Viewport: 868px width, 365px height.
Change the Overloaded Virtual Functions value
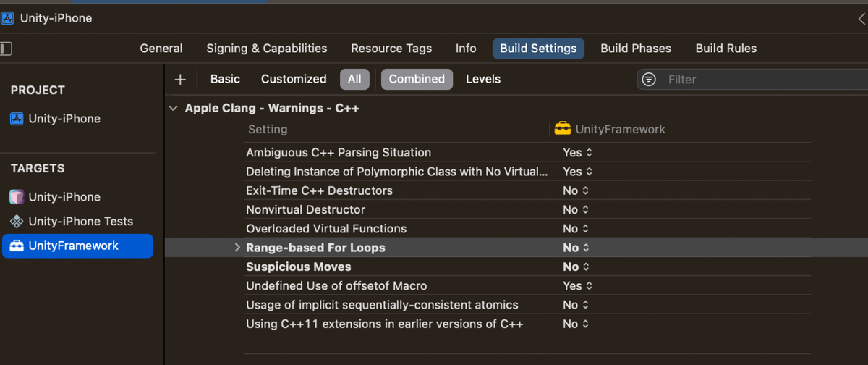pos(576,229)
